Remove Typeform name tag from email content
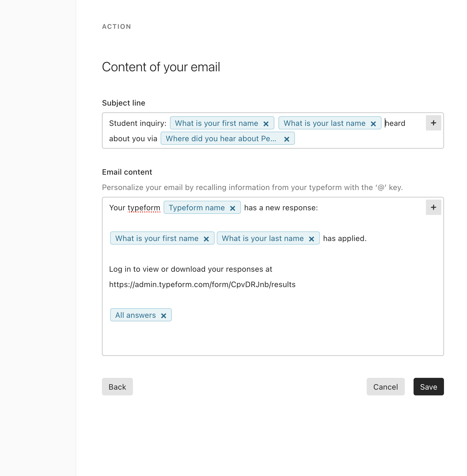Viewport: 467px width, 476px height. pyautogui.click(x=233, y=208)
